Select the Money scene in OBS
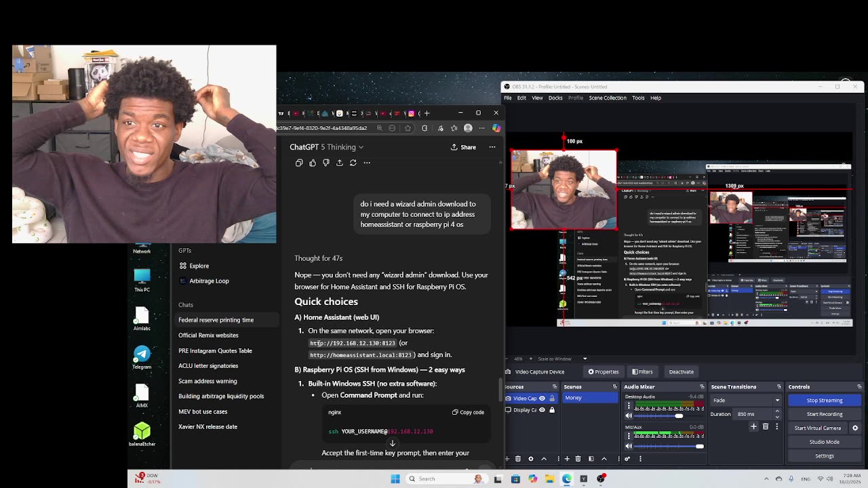The width and height of the screenshot is (868, 488). coord(590,398)
